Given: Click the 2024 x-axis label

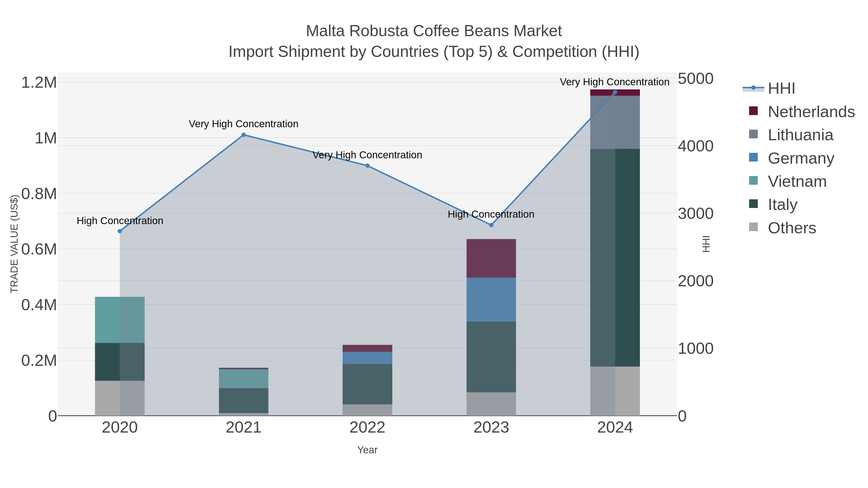Looking at the screenshot, I should 615,428.
